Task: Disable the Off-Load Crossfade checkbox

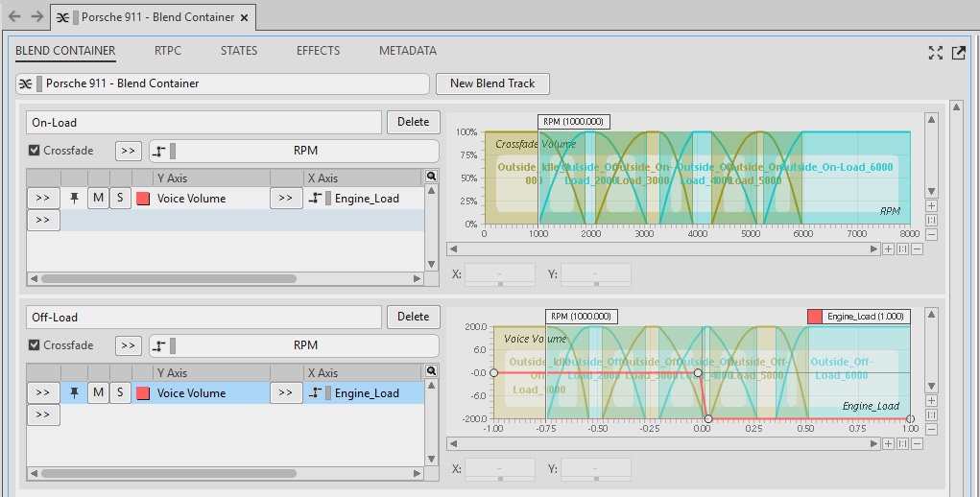Action: pos(35,345)
